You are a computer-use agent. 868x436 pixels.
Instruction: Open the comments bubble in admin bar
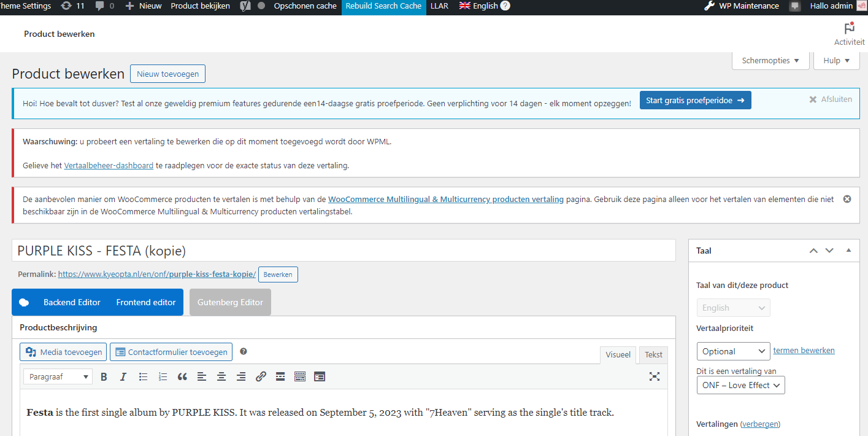(104, 6)
